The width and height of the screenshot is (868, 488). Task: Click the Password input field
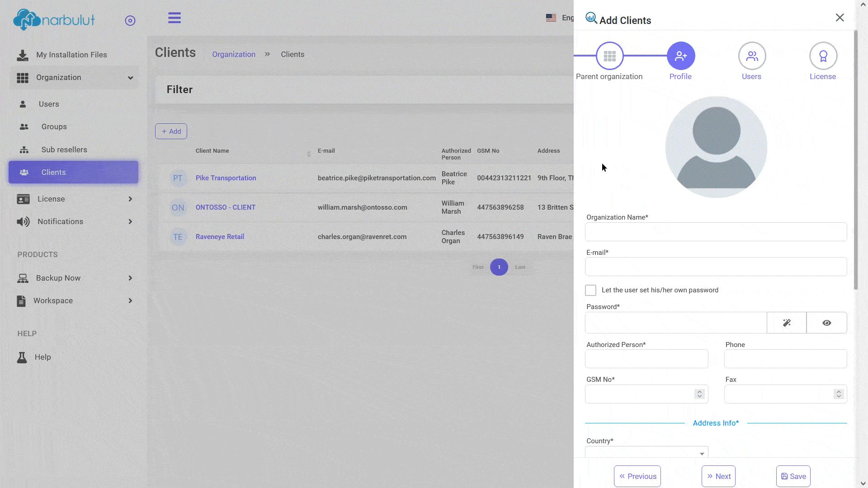[x=676, y=323]
